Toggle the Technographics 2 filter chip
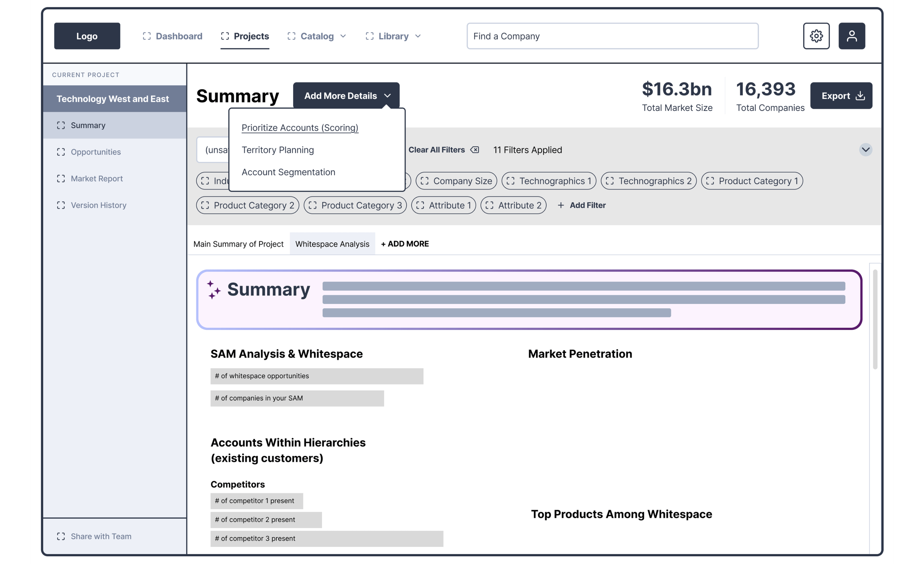Image resolution: width=924 pixels, height=564 pixels. pyautogui.click(x=648, y=181)
